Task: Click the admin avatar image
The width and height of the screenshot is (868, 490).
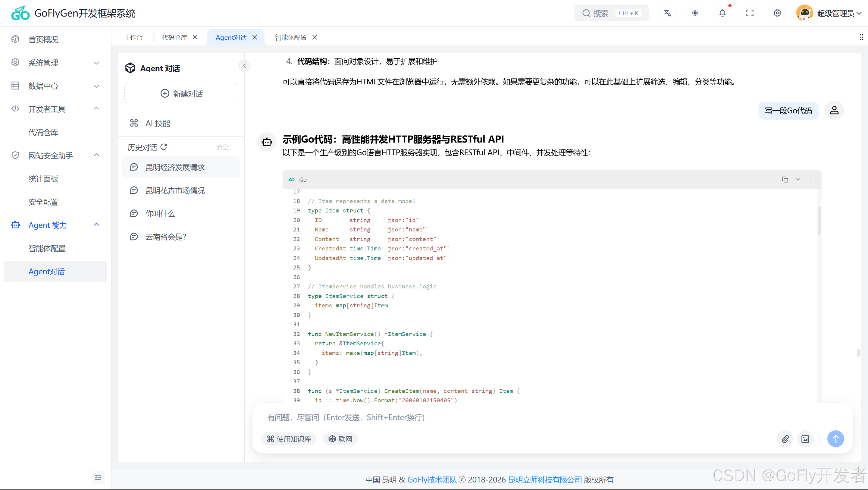Action: pos(804,13)
